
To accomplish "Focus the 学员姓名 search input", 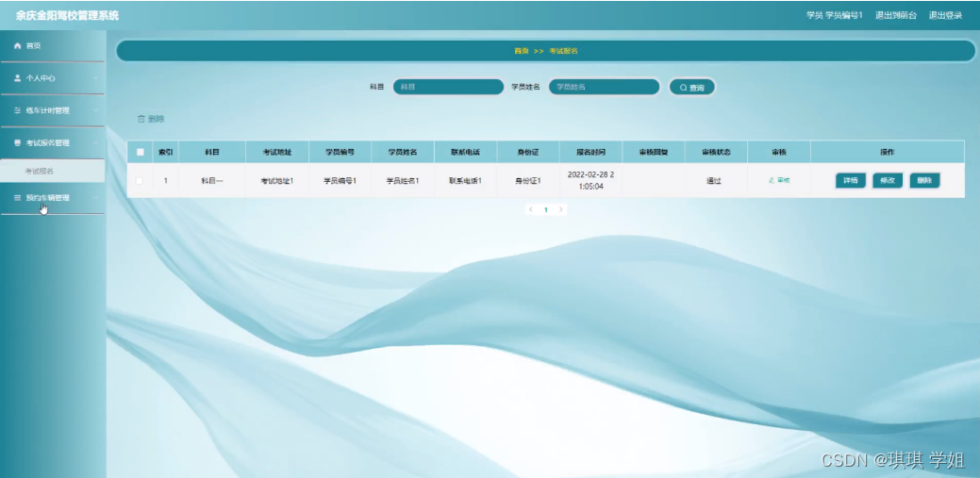I will (604, 87).
